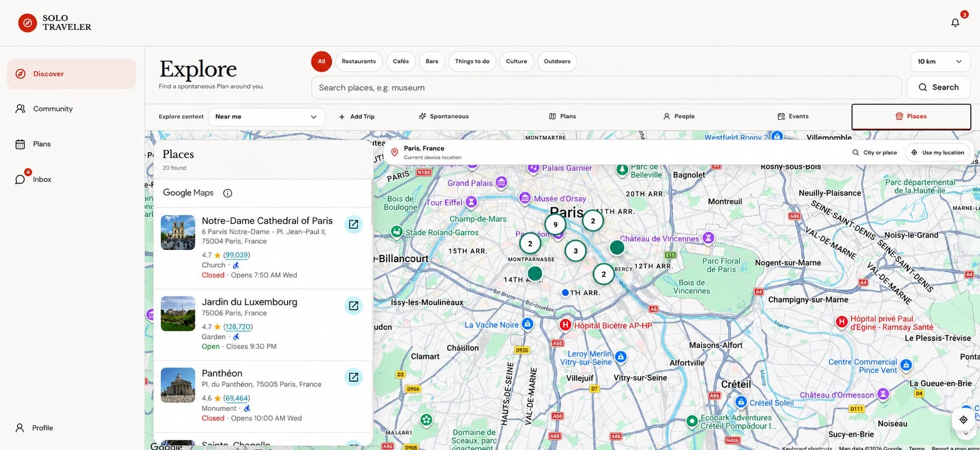Click the Jardin du Luxembourg thumbnail
980x450 pixels.
[178, 314]
